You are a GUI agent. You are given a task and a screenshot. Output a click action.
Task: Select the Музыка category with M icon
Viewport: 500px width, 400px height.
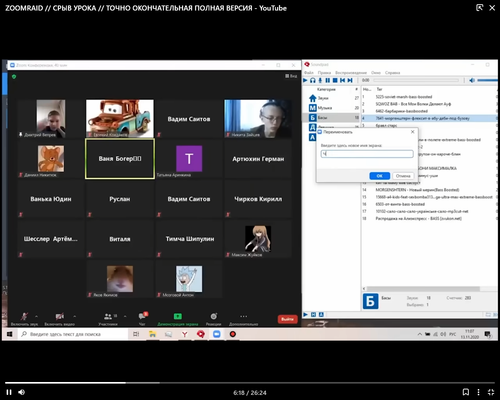(x=332, y=108)
